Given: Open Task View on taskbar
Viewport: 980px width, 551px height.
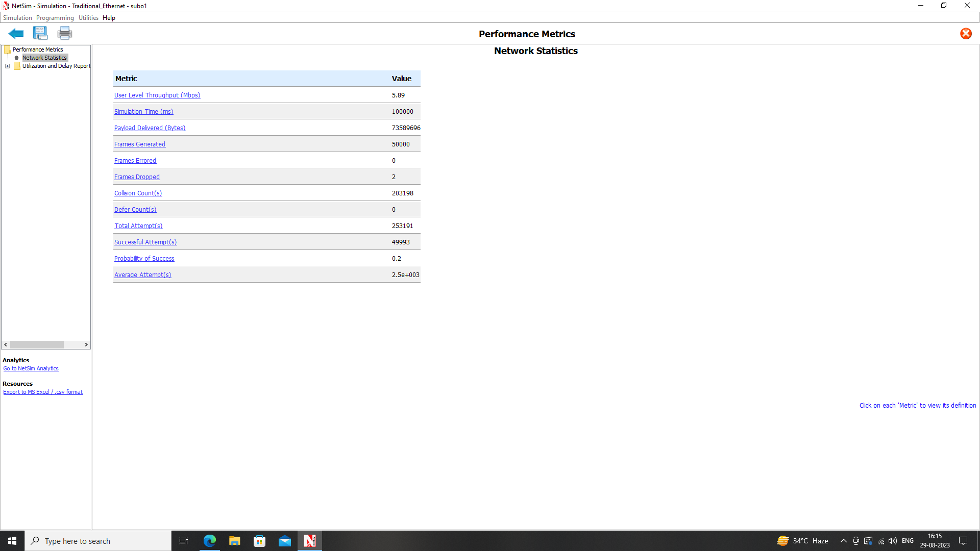Looking at the screenshot, I should [184, 541].
